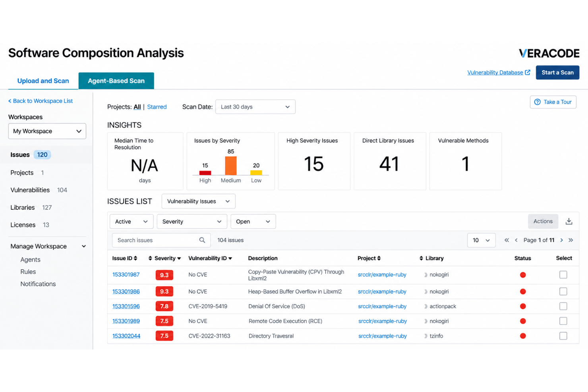Sort by Project column arrows
The image size is (588, 392).
tap(379, 258)
